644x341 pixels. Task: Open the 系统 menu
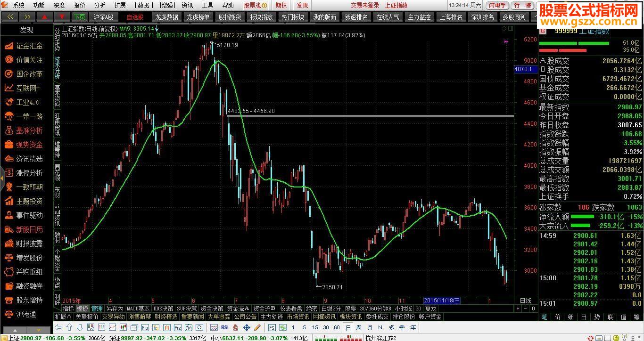[19, 5]
